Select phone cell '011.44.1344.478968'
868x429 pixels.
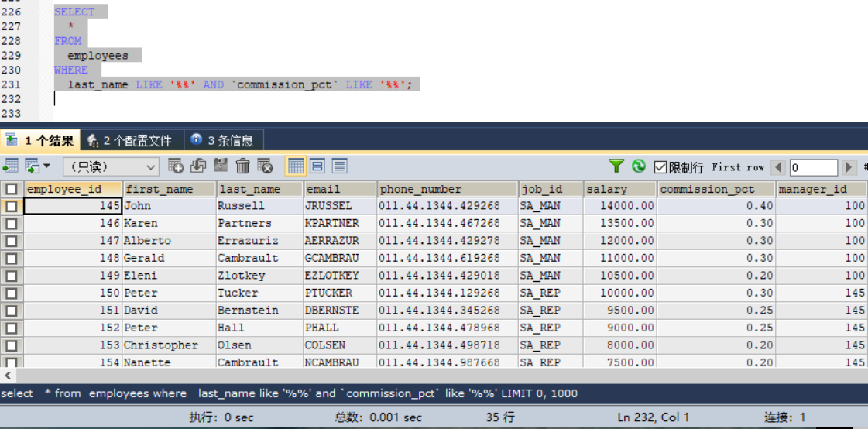(448, 328)
